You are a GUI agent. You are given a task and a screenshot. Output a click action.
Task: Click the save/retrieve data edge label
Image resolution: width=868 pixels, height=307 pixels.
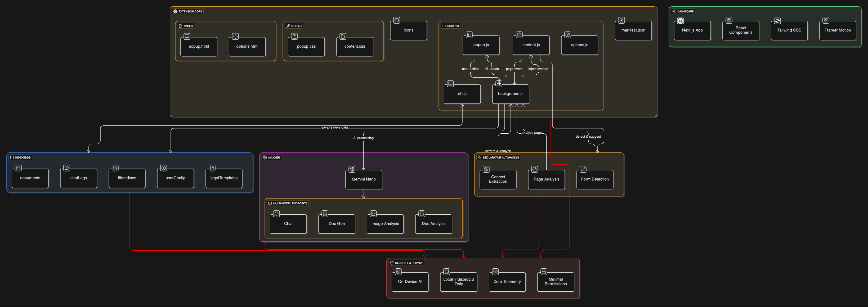point(334,127)
